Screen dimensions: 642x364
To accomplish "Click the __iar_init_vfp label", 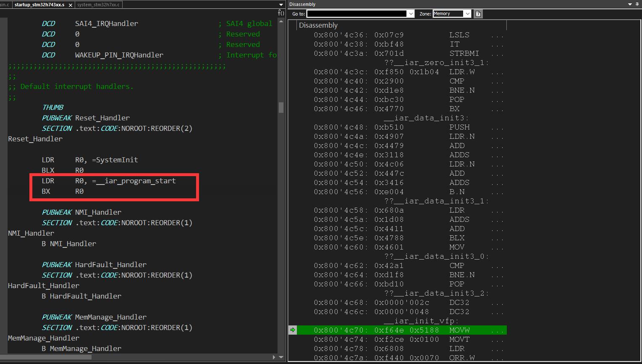I will click(421, 321).
